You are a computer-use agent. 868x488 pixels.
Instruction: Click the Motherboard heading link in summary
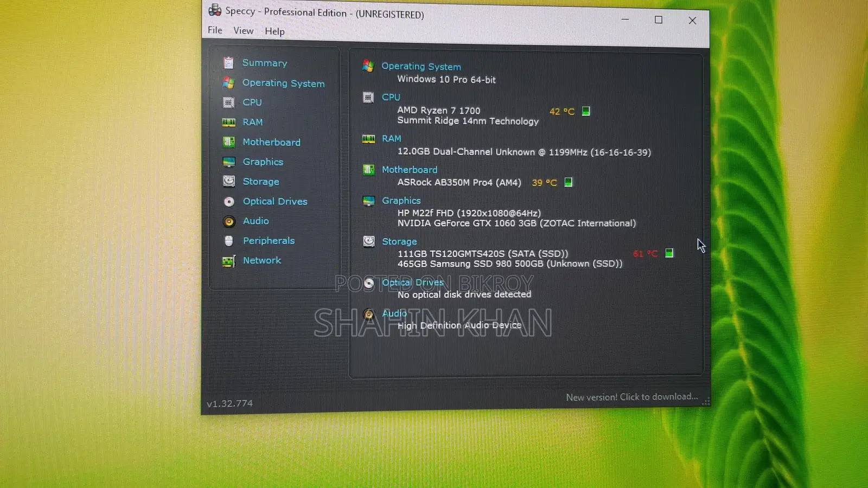[x=410, y=170]
